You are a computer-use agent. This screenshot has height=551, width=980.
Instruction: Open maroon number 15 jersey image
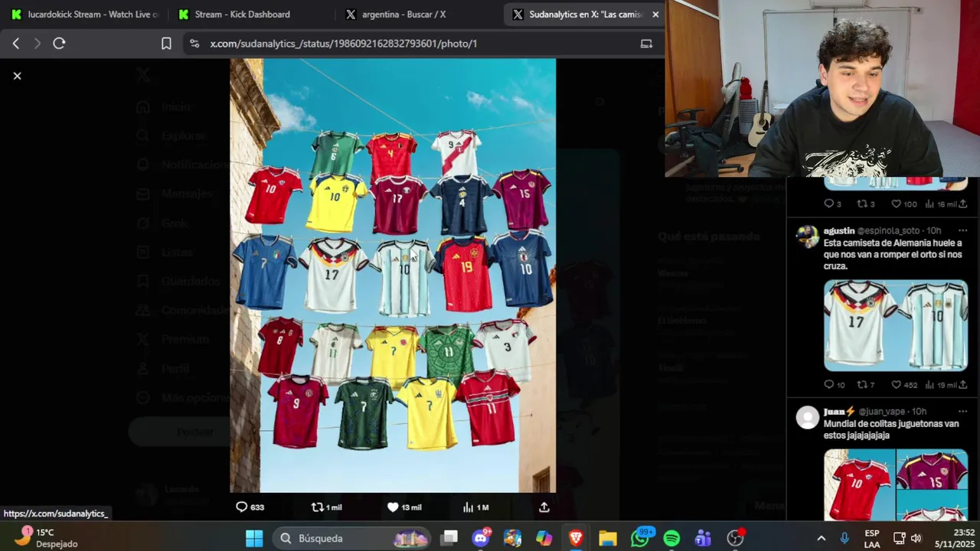coord(933,469)
